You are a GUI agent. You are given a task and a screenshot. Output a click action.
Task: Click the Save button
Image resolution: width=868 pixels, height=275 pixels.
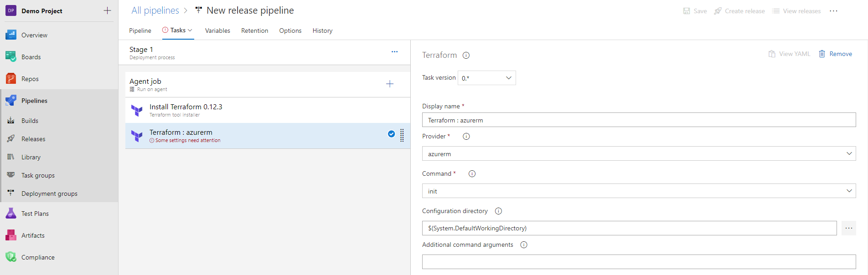coord(695,11)
